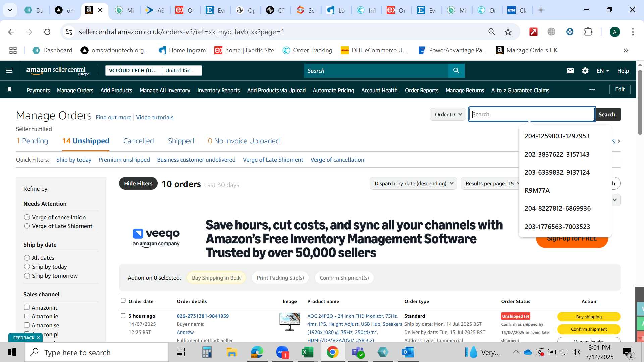Open the browser zoom magnifier icon

click(x=492, y=32)
